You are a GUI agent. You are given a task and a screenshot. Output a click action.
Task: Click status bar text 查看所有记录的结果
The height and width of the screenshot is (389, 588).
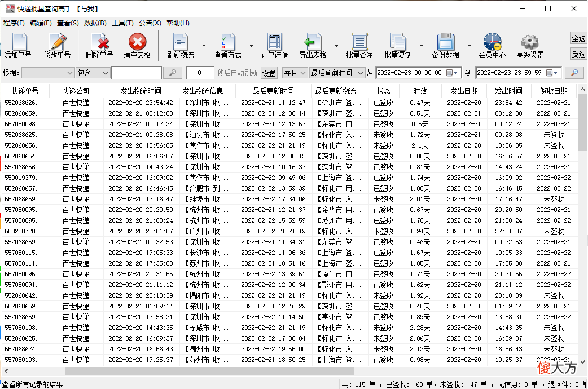coord(33,384)
